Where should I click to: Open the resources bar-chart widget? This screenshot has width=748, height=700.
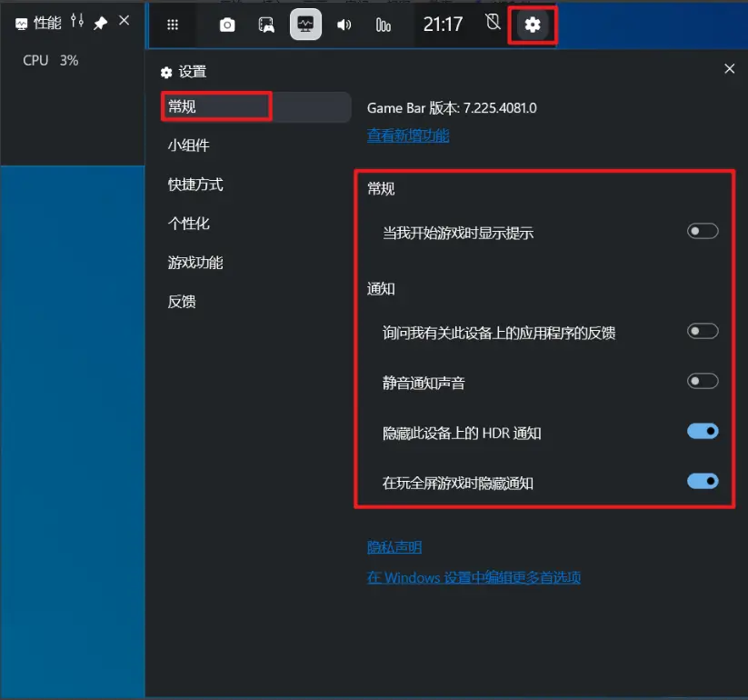(x=383, y=25)
